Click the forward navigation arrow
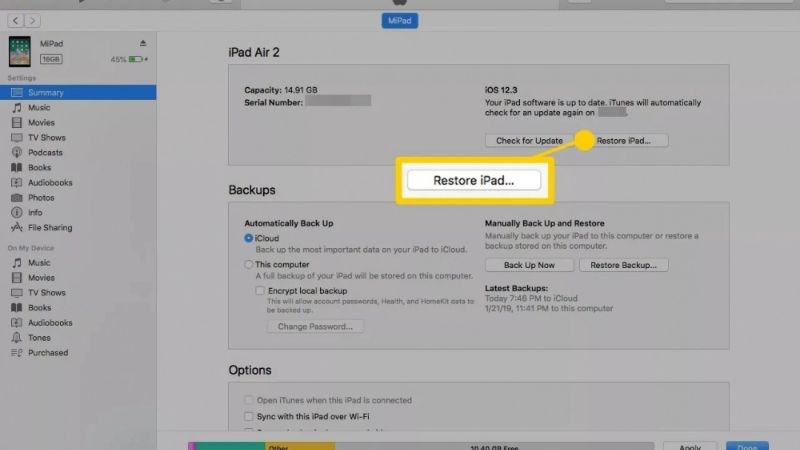Viewport: 800px width, 450px height. pos(32,21)
